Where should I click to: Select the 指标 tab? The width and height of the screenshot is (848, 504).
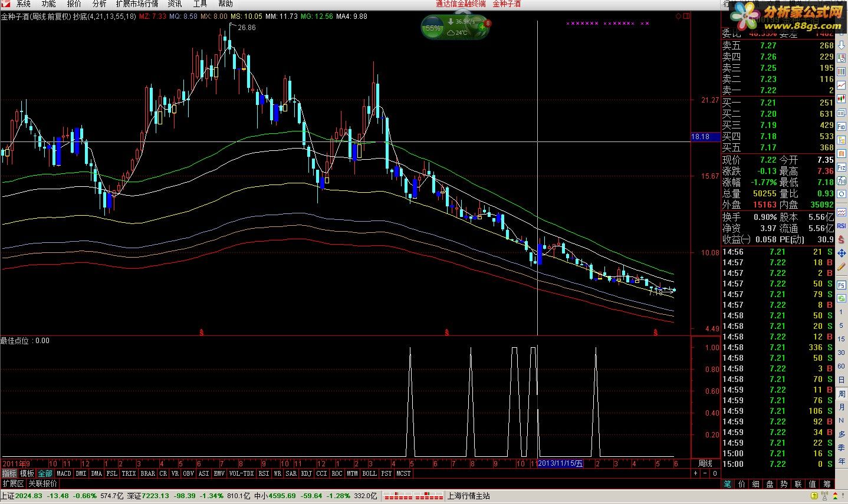[9, 473]
